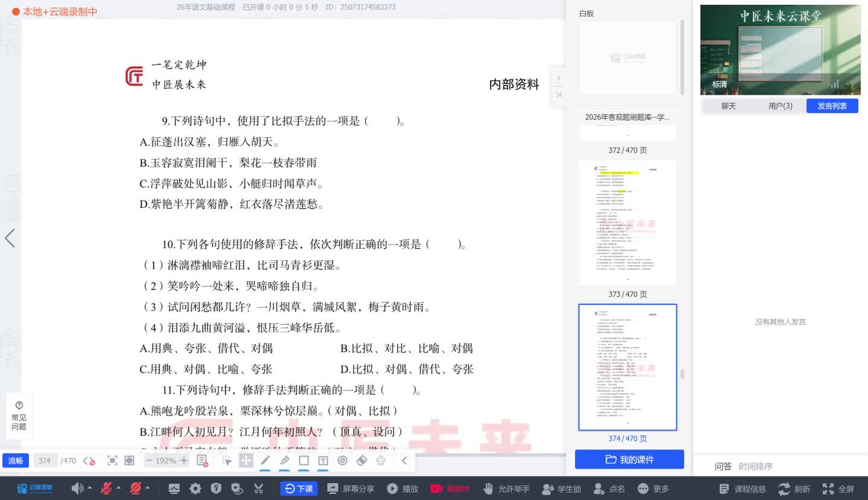This screenshot has height=500, width=868.
Task: Stop the 录制中 recording
Action: point(450,489)
